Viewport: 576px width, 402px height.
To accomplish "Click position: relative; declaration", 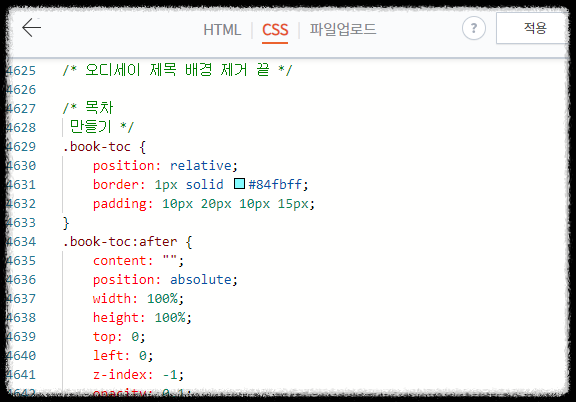I will click(165, 166).
